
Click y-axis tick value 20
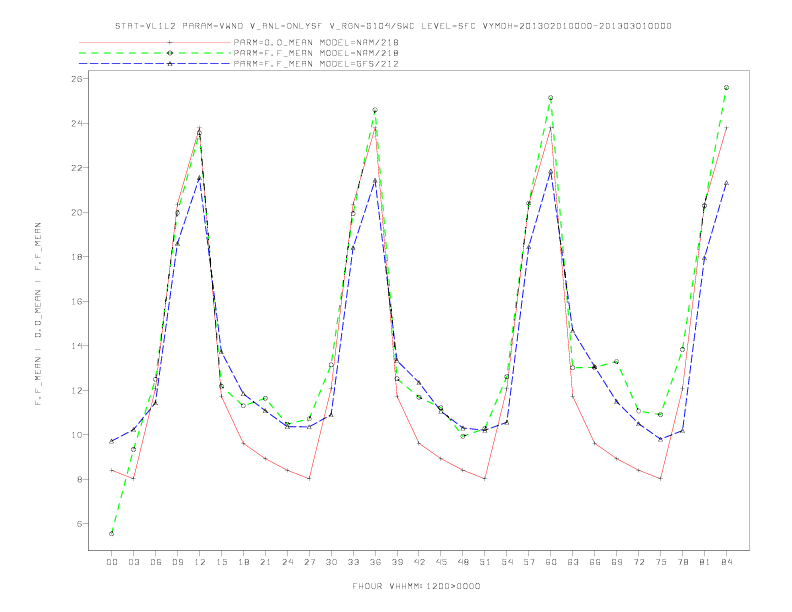[x=77, y=212]
